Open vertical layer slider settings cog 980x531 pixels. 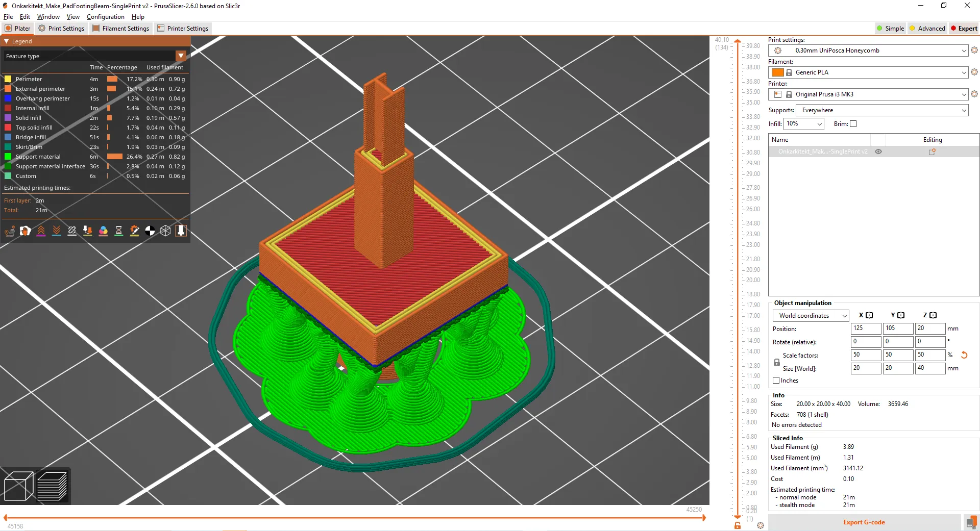click(761, 525)
